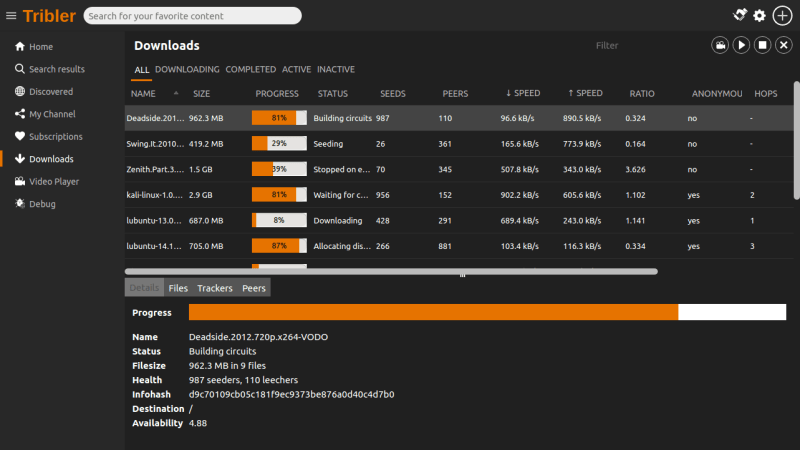Select the kali-linux-1.0… download row
The height and width of the screenshot is (450, 800).
(459, 195)
